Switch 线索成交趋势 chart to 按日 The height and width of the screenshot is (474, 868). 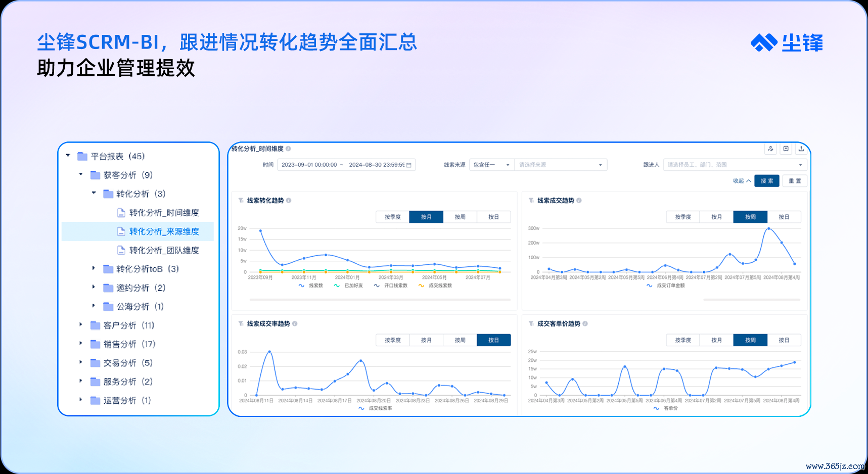click(784, 217)
